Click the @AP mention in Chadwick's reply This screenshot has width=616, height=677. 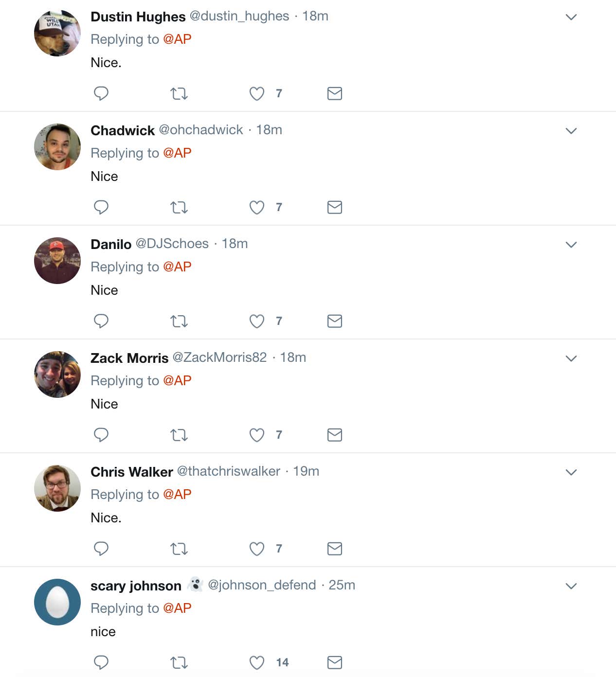(x=177, y=153)
